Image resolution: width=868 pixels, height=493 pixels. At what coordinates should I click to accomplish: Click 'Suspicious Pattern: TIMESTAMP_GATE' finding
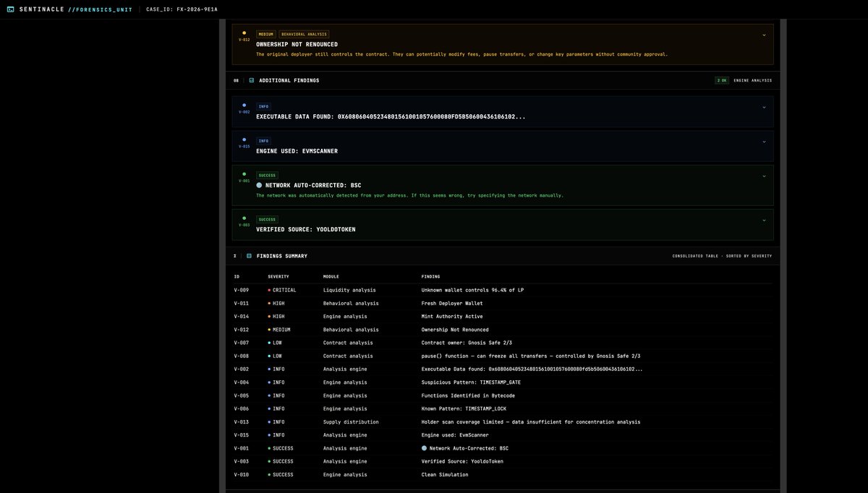471,382
